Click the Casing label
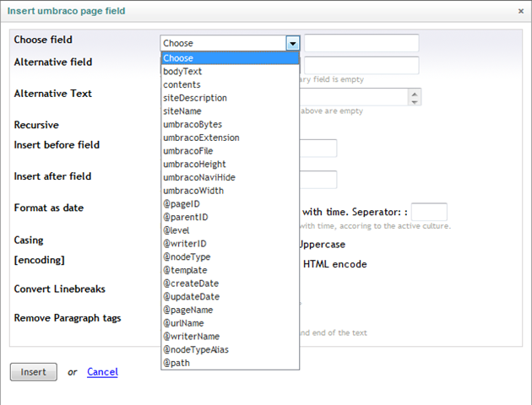The width and height of the screenshot is (532, 405). click(x=29, y=240)
